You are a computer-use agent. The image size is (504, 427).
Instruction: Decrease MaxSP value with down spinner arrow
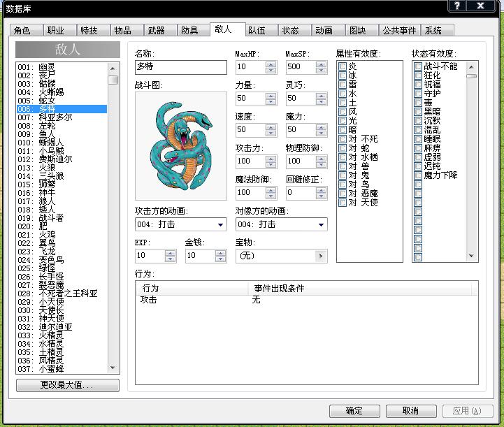321,70
